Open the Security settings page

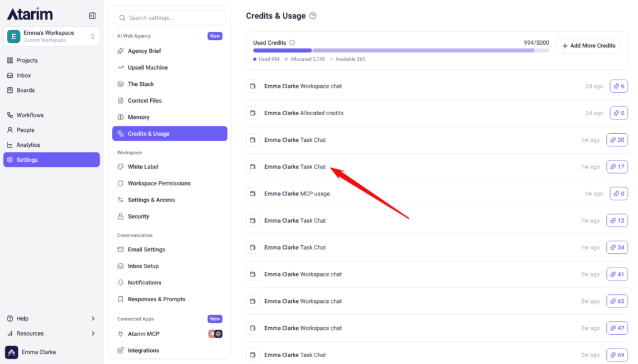(138, 217)
